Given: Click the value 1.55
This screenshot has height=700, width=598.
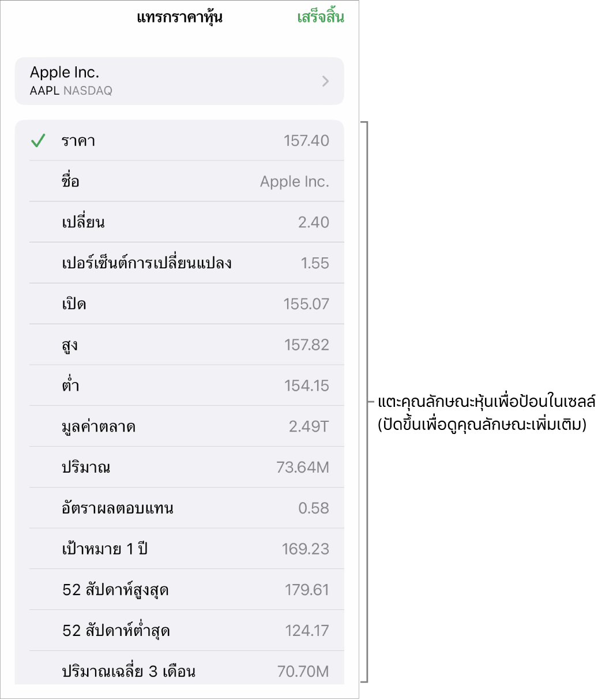Looking at the screenshot, I should click(x=315, y=264).
